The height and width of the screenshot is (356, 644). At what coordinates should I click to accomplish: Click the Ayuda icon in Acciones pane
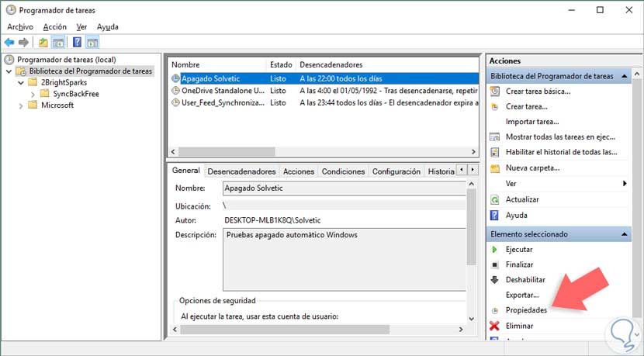click(x=495, y=215)
